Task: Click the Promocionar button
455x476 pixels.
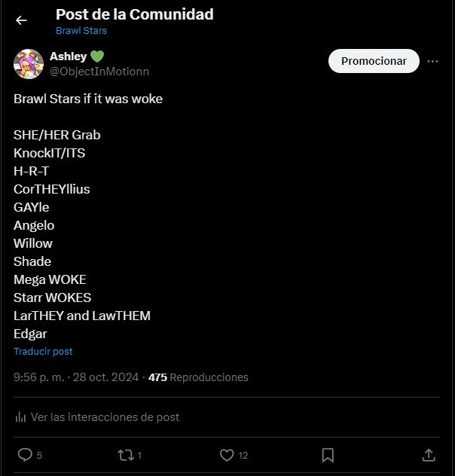Action: pyautogui.click(x=374, y=61)
